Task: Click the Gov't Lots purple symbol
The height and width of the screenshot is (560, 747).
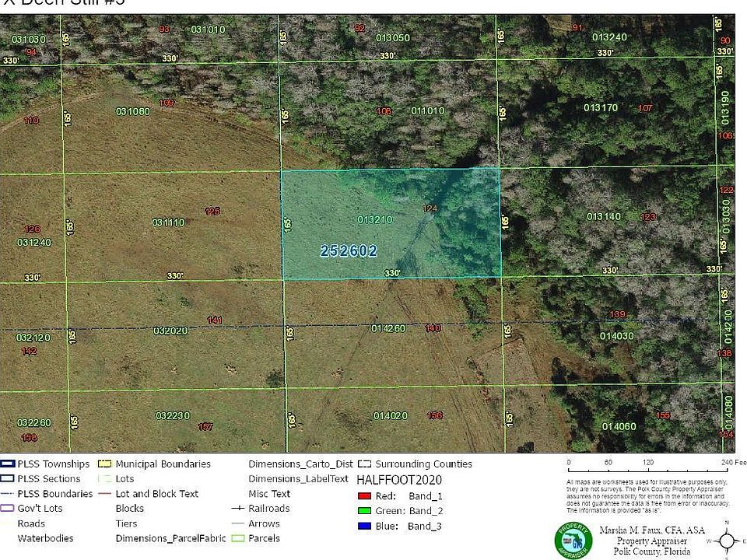Action: pyautogui.click(x=8, y=509)
